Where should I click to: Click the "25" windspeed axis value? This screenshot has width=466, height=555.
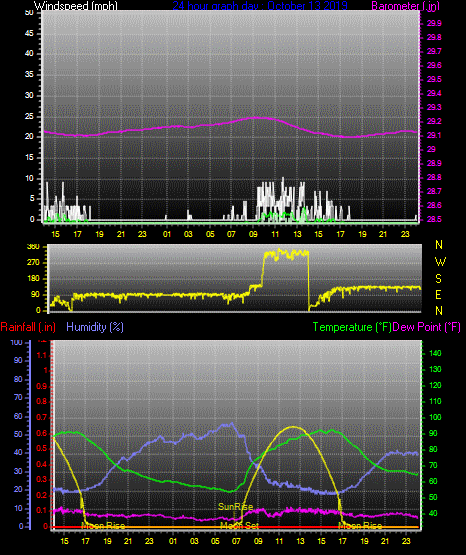point(29,116)
